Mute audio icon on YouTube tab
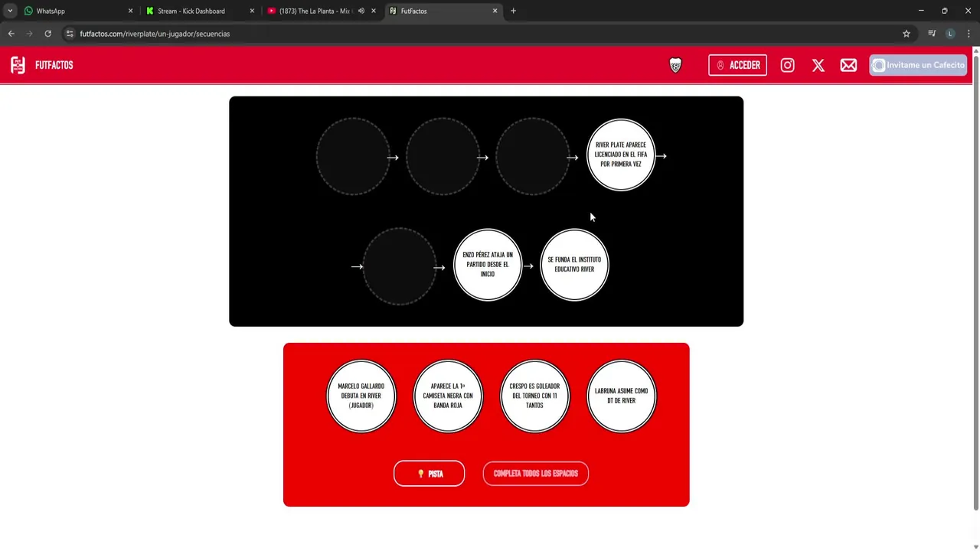 [361, 11]
